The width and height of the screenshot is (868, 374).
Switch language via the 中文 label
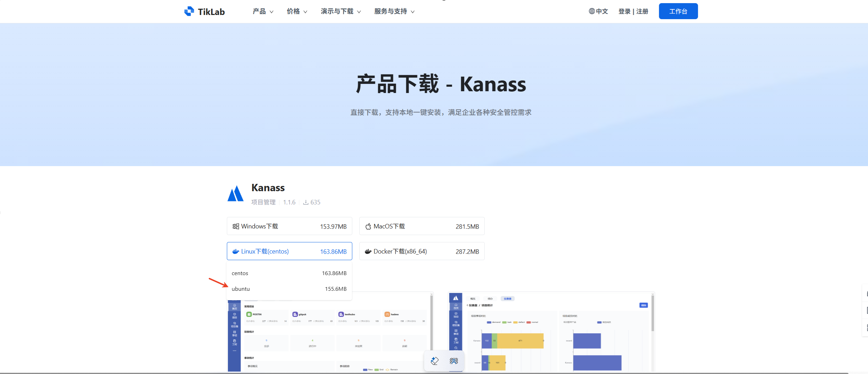pyautogui.click(x=602, y=11)
